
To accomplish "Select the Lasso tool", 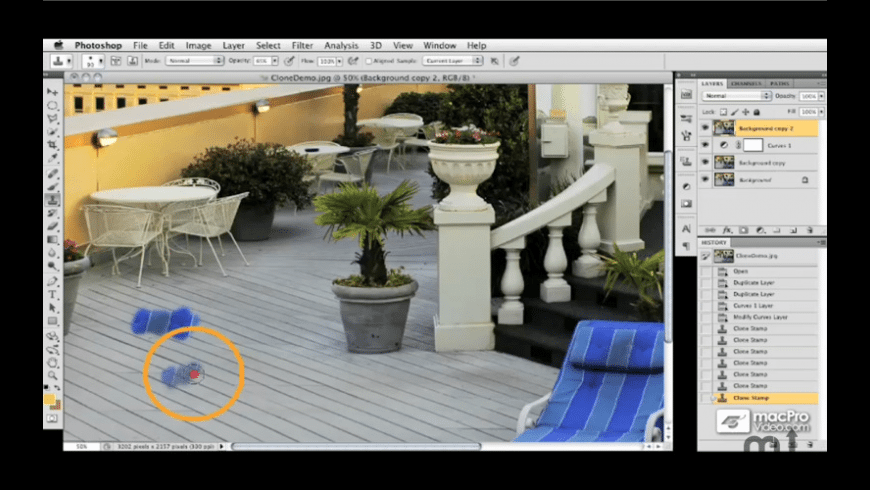I will click(x=53, y=118).
